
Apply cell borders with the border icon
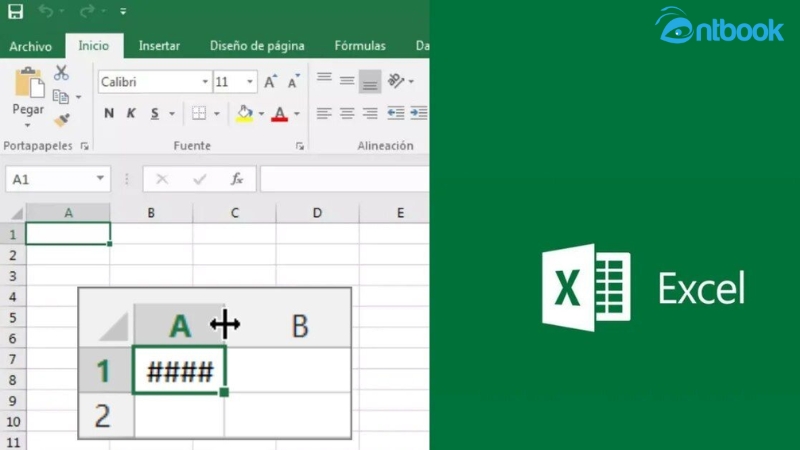[199, 113]
